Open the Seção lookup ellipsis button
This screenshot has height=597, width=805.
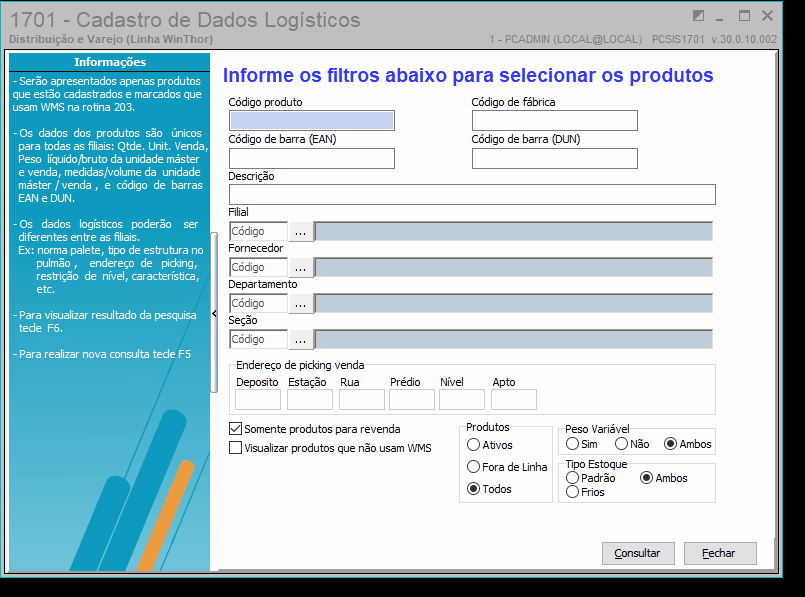[300, 339]
